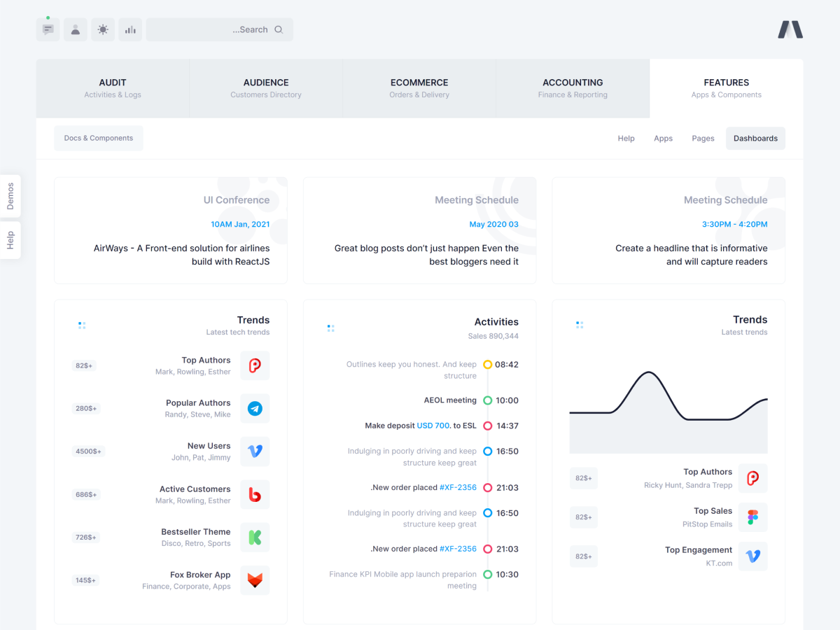Click the Fox Broker App icon
Image resolution: width=840 pixels, height=630 pixels.
click(x=255, y=580)
